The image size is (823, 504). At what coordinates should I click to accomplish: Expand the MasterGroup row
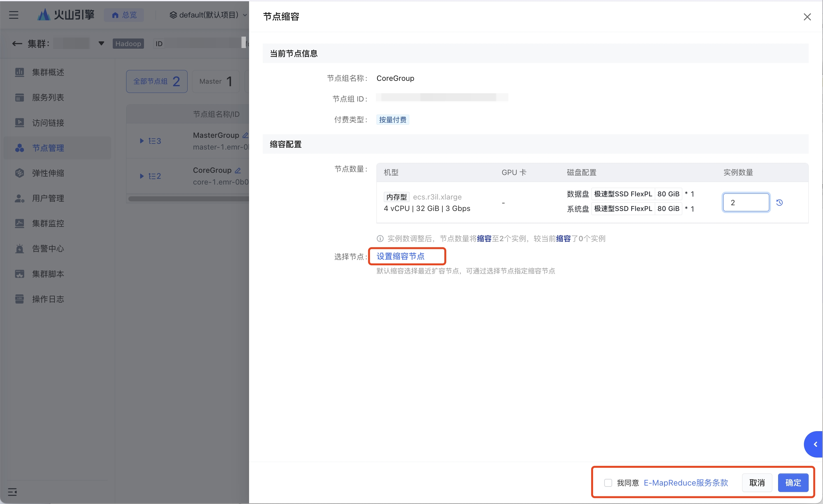click(142, 141)
